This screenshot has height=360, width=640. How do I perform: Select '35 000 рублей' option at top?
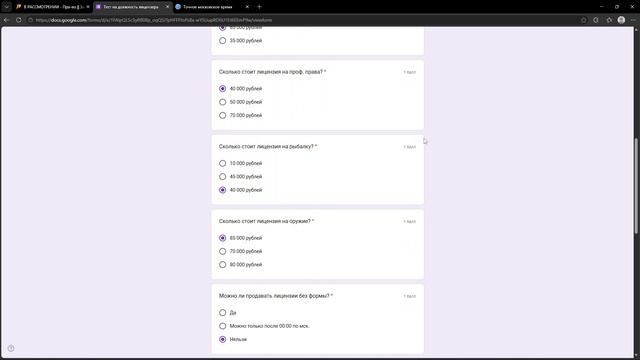point(222,41)
